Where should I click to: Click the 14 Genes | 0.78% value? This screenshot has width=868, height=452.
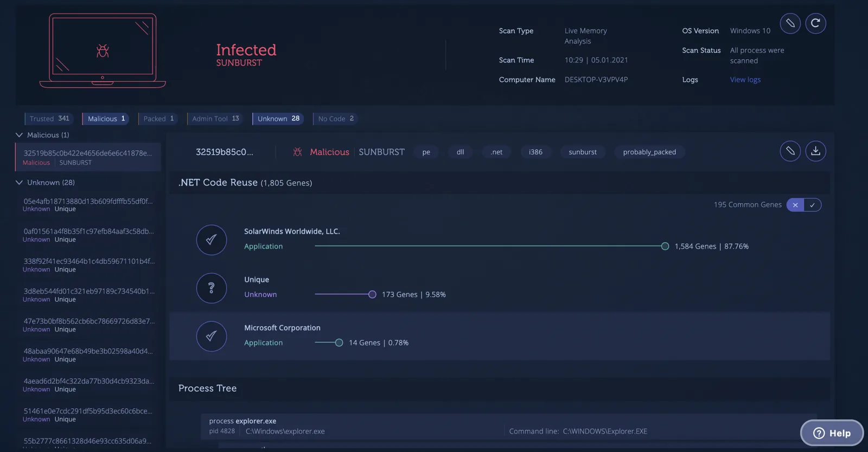point(379,343)
